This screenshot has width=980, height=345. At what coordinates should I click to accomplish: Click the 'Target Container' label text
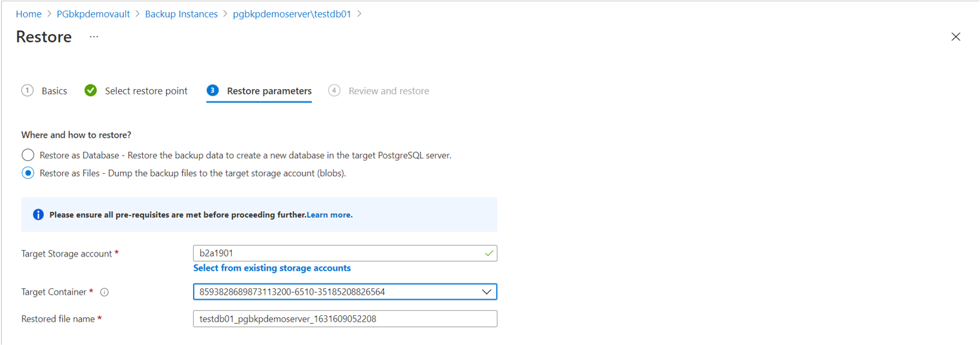[54, 292]
